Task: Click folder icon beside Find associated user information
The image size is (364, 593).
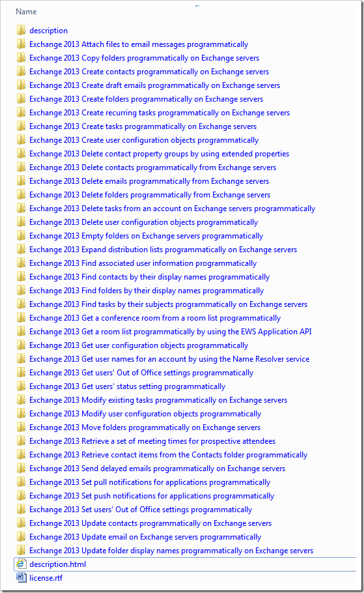Action: pyautogui.click(x=21, y=263)
